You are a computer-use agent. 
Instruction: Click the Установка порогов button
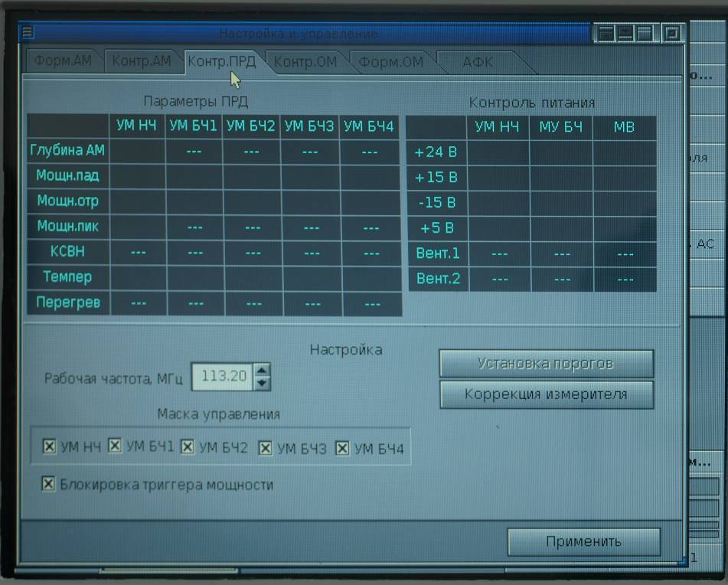(546, 363)
